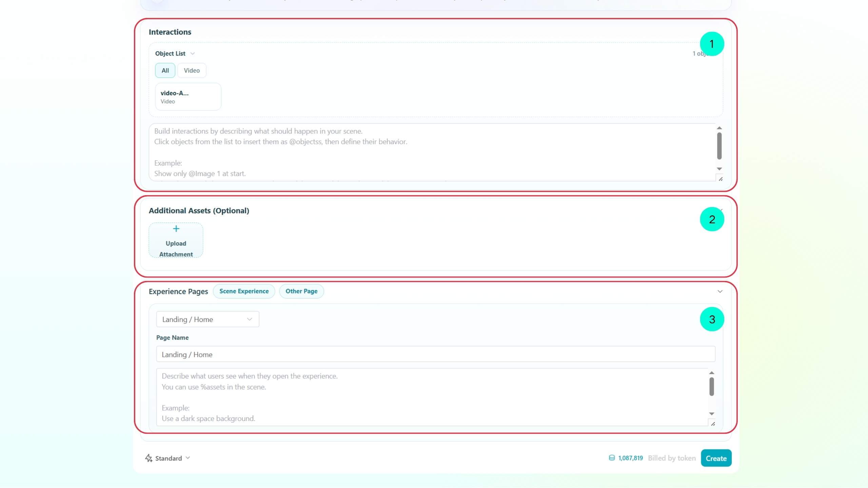Viewport: 868px width, 488px height.
Task: Open the Standard quality dropdown
Action: [x=168, y=458]
